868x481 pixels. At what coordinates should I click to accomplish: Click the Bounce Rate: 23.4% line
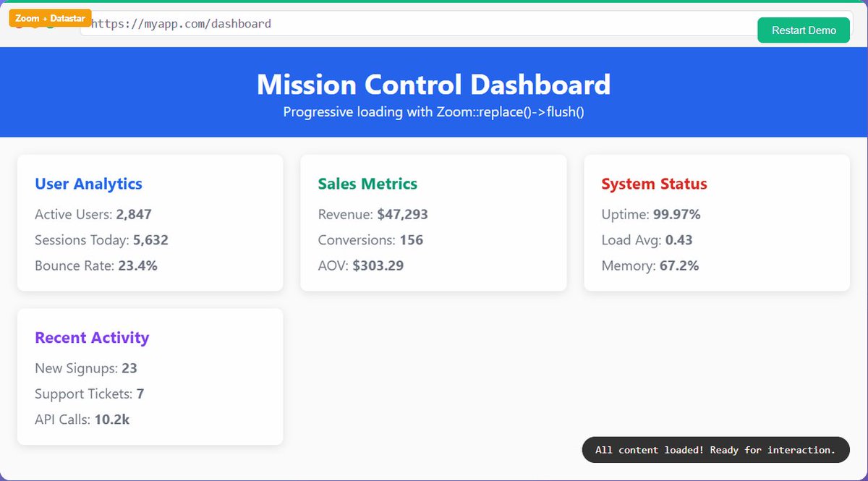point(96,265)
